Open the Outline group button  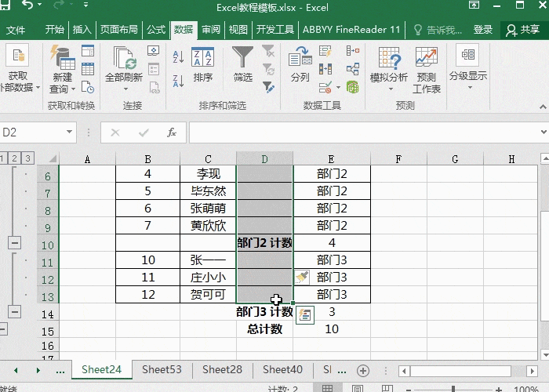(x=468, y=67)
